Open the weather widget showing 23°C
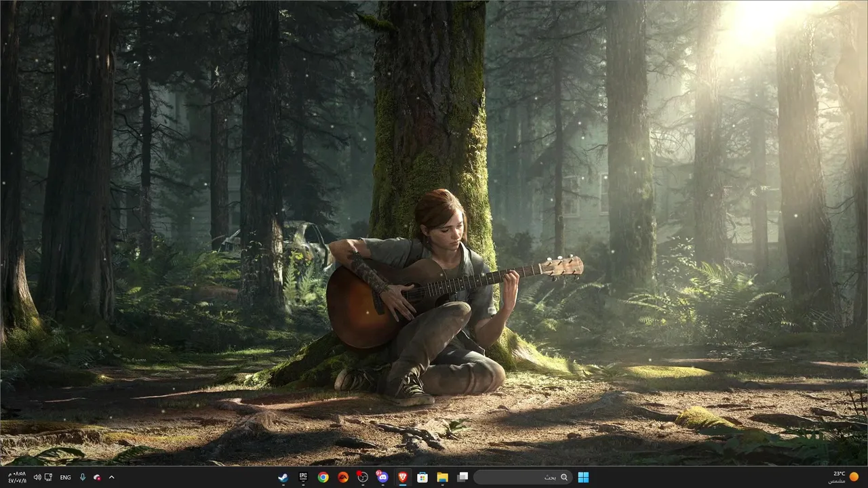868x488 pixels. point(844,477)
